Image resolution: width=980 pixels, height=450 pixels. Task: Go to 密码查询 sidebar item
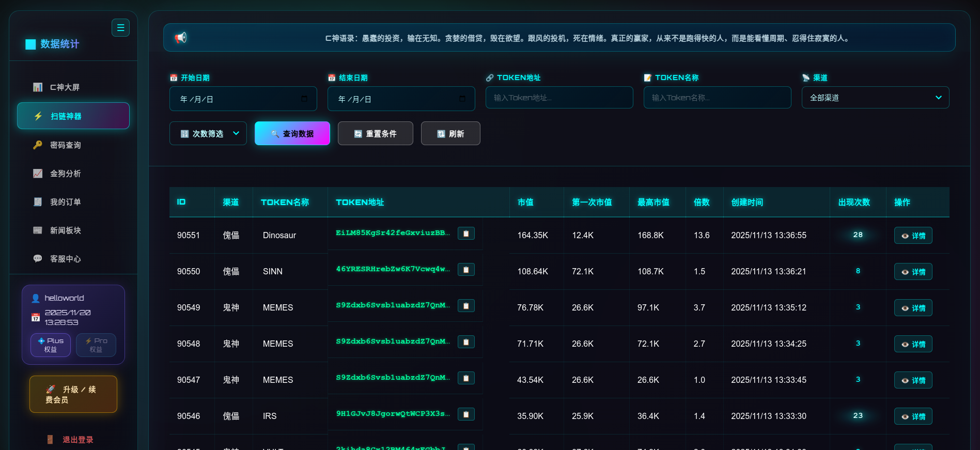pos(66,145)
